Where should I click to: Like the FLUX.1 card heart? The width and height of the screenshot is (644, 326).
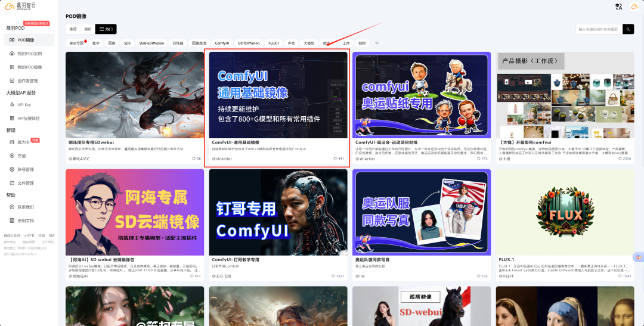pos(620,276)
